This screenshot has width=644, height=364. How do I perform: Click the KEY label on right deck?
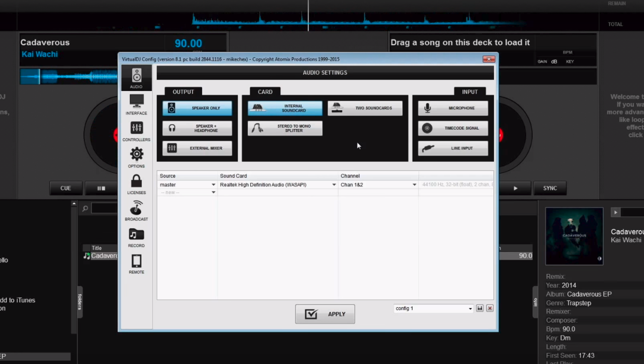click(570, 61)
